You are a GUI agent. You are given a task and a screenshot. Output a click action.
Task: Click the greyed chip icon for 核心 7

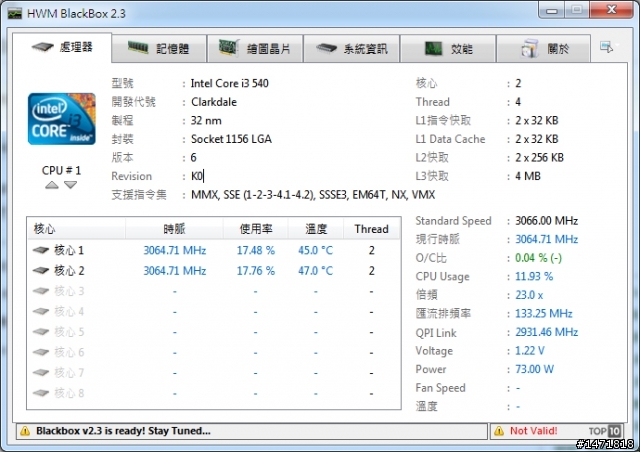coord(41,372)
